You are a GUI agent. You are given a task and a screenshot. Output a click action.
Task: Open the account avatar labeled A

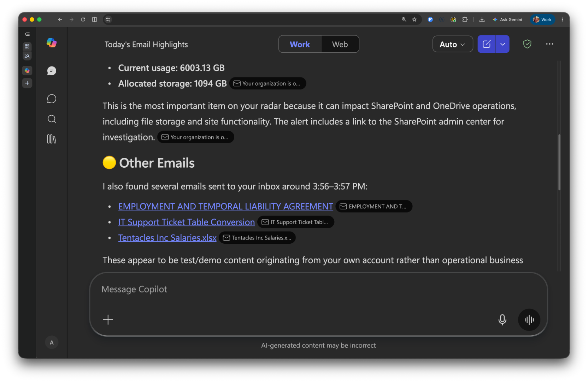pos(52,342)
